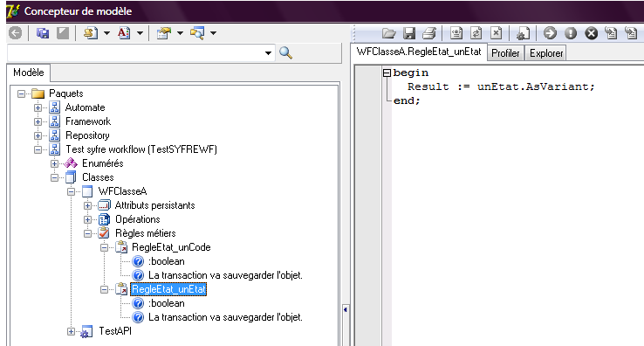
Task: Click the Attributs persistants icon
Action: (105, 204)
